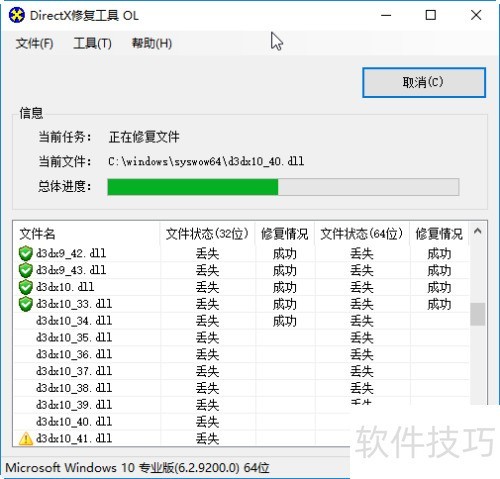Click green shield icon beside d3dx9_42.dll

click(26, 253)
